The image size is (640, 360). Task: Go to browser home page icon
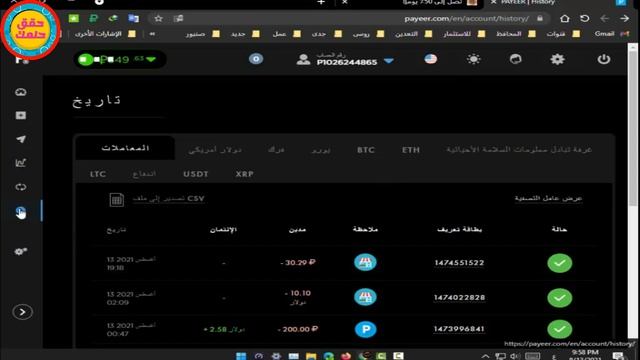(x=564, y=18)
